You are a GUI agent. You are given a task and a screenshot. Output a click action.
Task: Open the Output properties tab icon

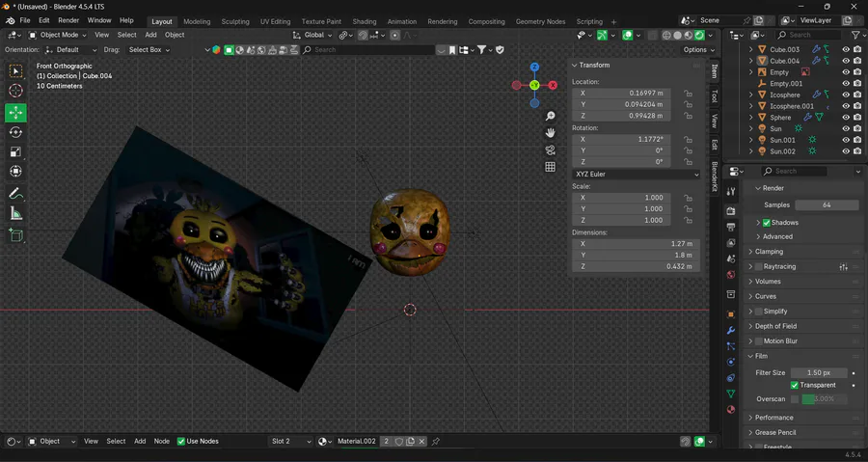(x=731, y=227)
